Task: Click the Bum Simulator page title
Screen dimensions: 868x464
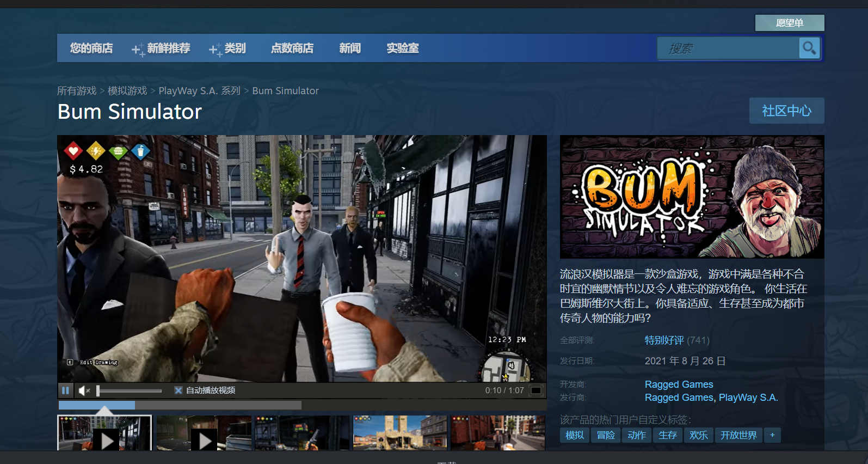Action: click(x=130, y=112)
